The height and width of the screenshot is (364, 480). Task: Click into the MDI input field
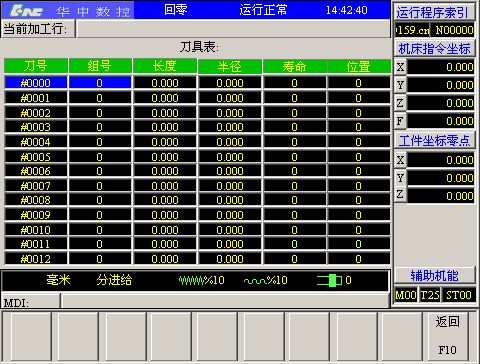pyautogui.click(x=225, y=301)
